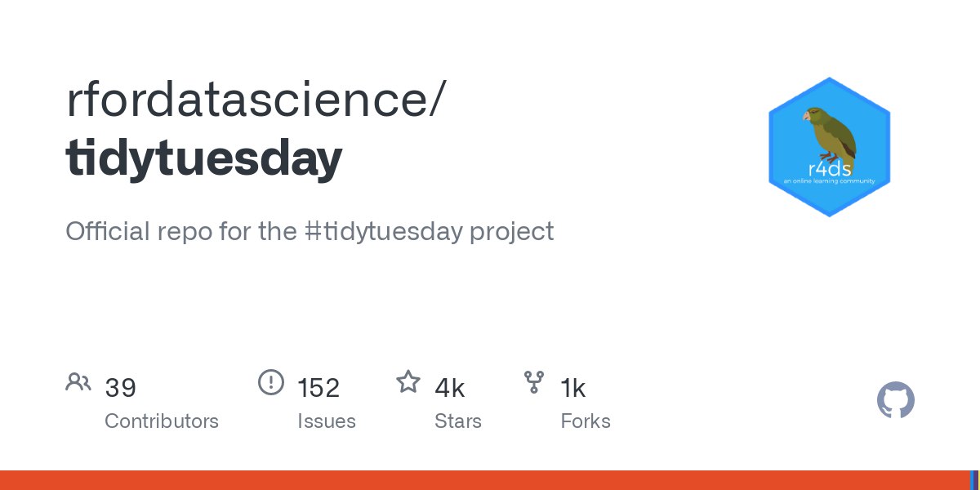980x490 pixels.
Task: Click the Issues circle-exclamation icon
Action: click(271, 382)
